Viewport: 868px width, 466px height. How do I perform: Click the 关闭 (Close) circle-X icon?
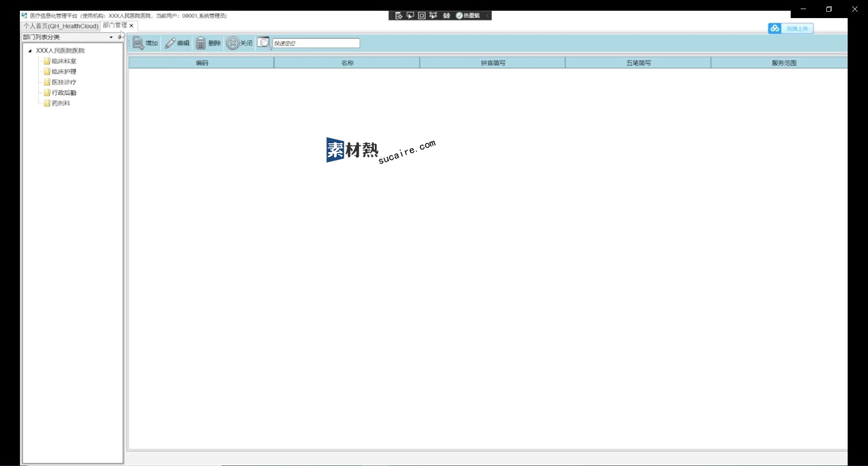tap(232, 43)
